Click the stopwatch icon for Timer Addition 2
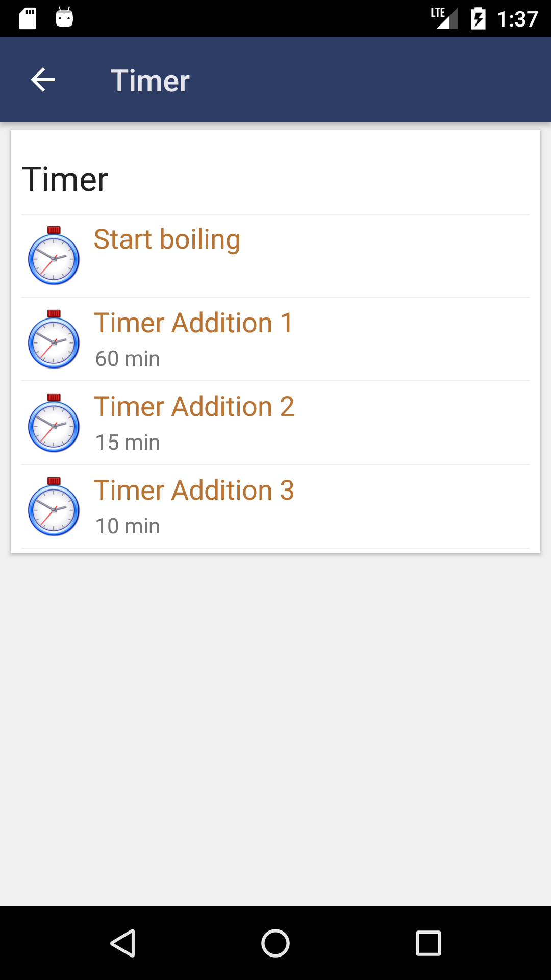 point(54,423)
